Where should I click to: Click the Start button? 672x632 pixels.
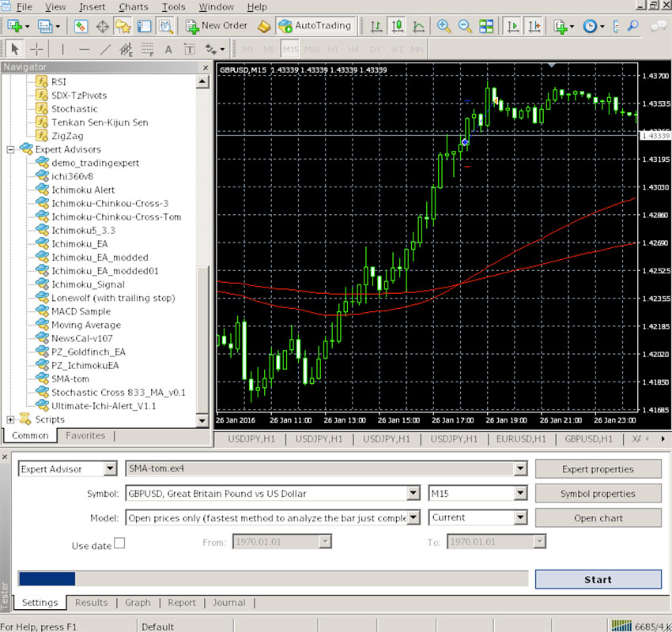click(x=597, y=579)
